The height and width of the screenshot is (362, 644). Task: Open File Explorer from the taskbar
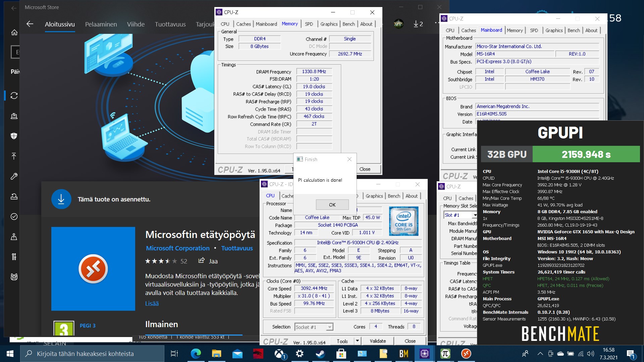tap(216, 354)
